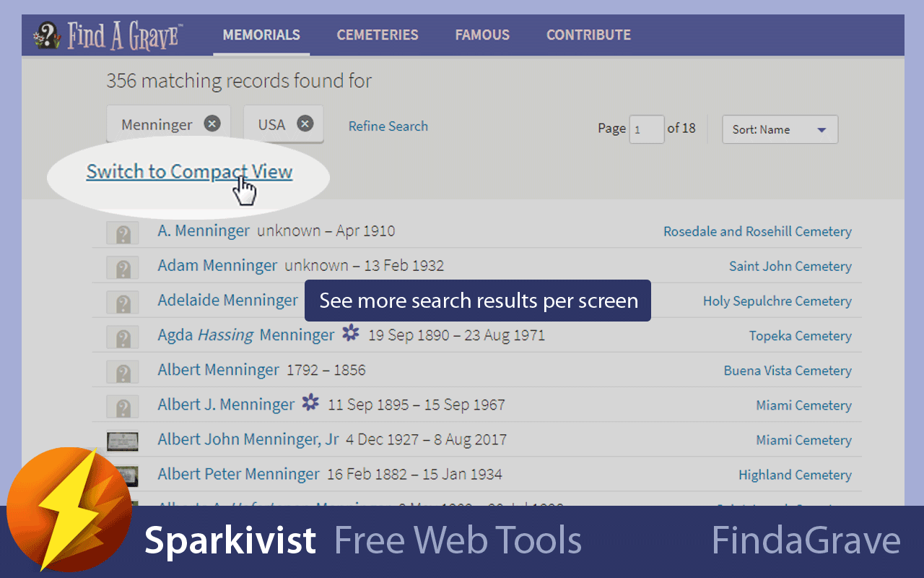
Task: Open Albert John Menninger, Jr memorial
Action: tap(248, 439)
